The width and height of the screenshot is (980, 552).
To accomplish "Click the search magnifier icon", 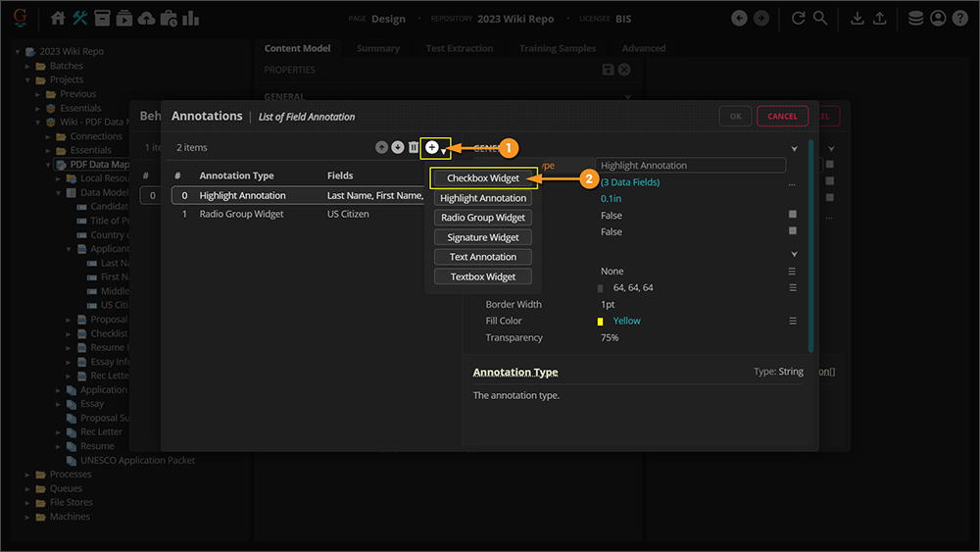I will tap(820, 19).
